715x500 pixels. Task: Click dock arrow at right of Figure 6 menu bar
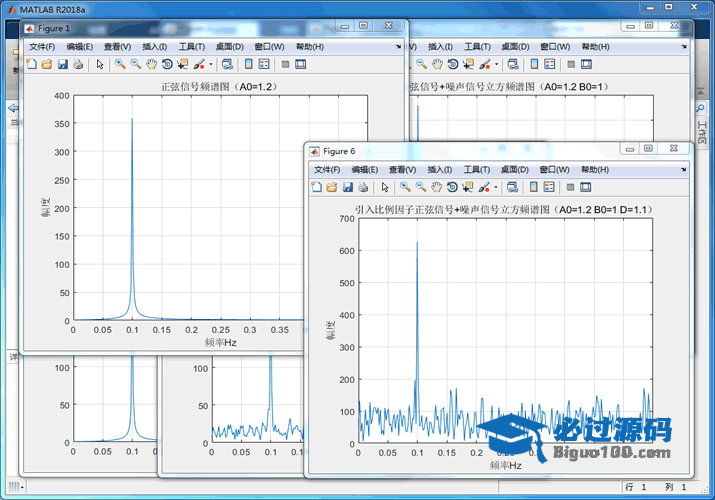pyautogui.click(x=686, y=170)
